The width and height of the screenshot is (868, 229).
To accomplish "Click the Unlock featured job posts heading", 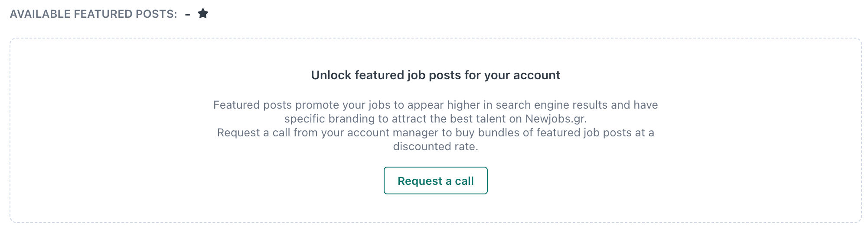I will pyautogui.click(x=435, y=75).
